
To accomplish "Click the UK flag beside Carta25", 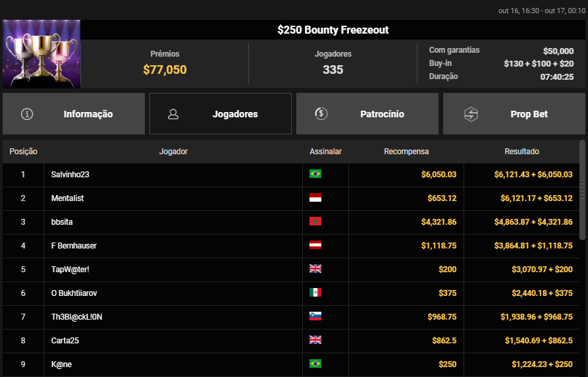I will click(315, 340).
